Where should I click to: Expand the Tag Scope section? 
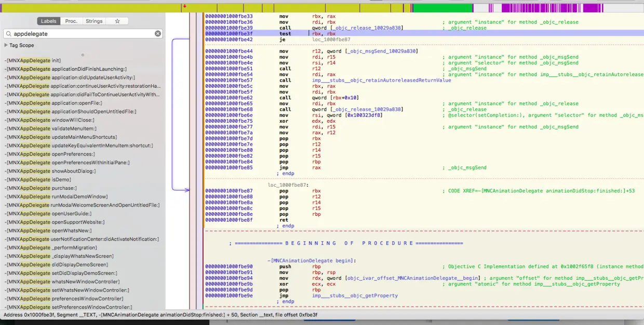click(6, 45)
